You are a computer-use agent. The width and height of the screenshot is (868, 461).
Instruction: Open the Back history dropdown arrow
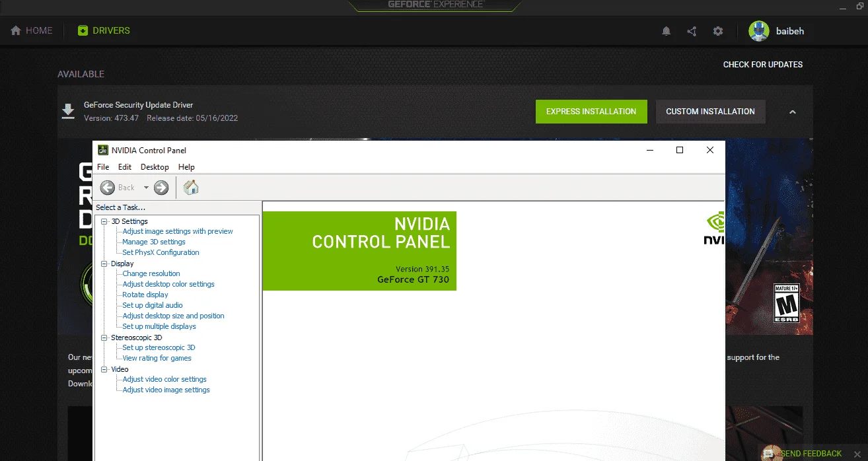146,188
